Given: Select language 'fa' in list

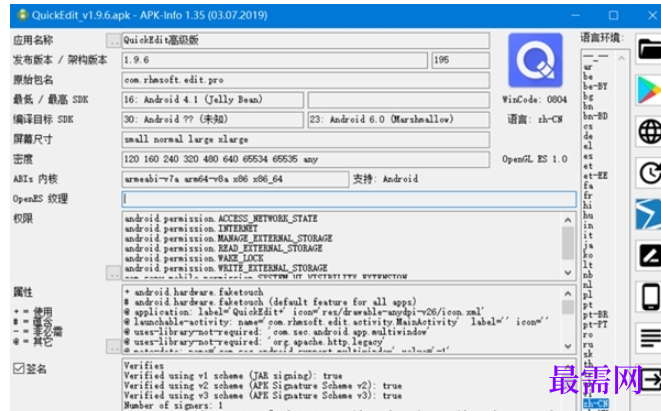Looking at the screenshot, I should click(x=588, y=185).
